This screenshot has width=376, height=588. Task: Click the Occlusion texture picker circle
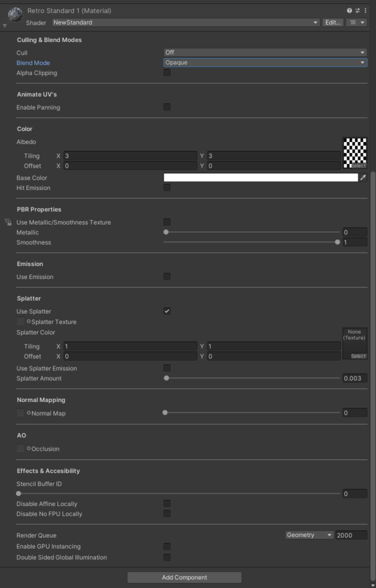tap(29, 448)
